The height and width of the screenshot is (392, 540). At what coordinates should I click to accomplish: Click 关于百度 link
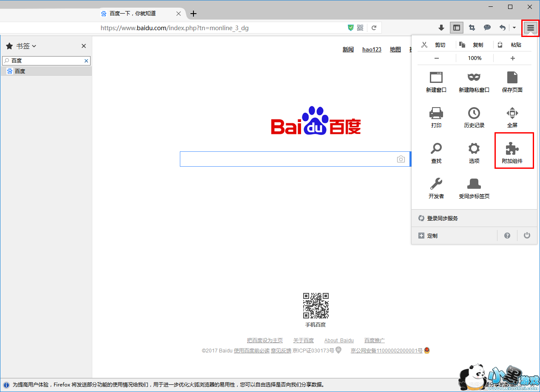[x=304, y=341]
